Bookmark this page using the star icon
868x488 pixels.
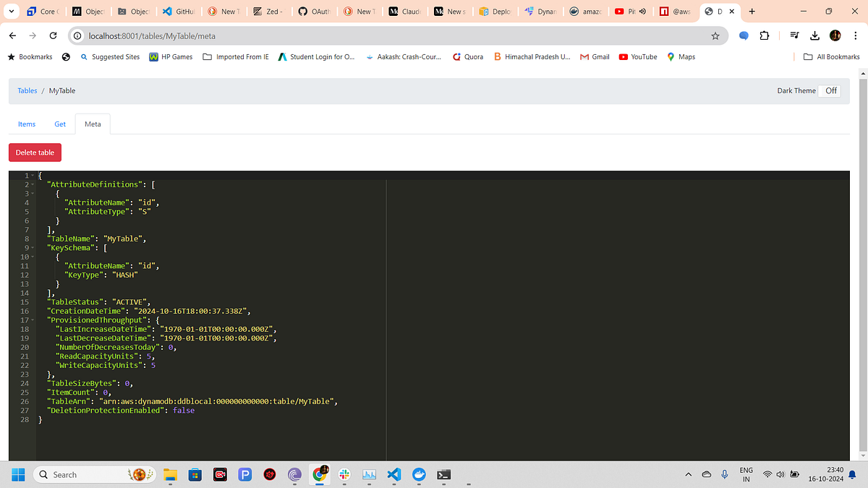(x=715, y=35)
